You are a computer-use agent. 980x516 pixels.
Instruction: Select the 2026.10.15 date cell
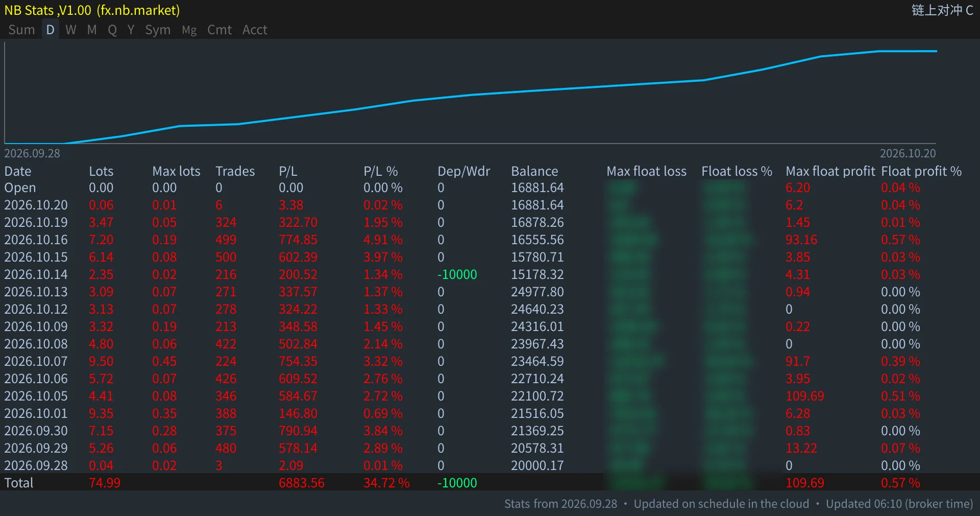coord(36,257)
